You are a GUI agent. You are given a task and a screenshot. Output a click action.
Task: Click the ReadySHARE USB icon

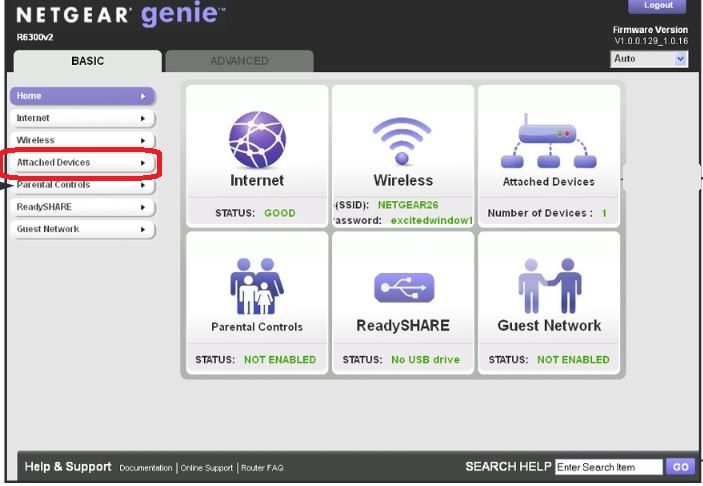point(404,288)
